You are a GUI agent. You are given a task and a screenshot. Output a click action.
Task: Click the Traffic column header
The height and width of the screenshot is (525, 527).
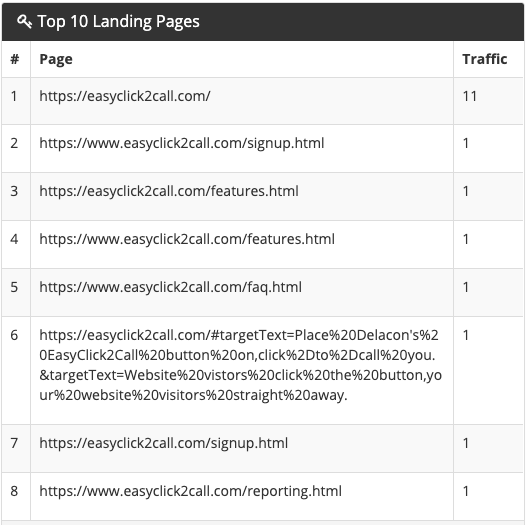click(484, 59)
